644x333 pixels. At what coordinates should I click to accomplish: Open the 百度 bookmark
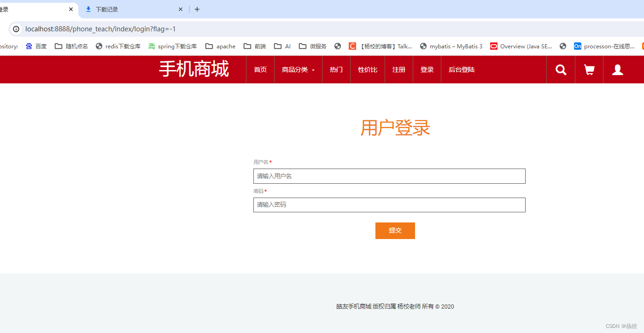tap(36, 46)
